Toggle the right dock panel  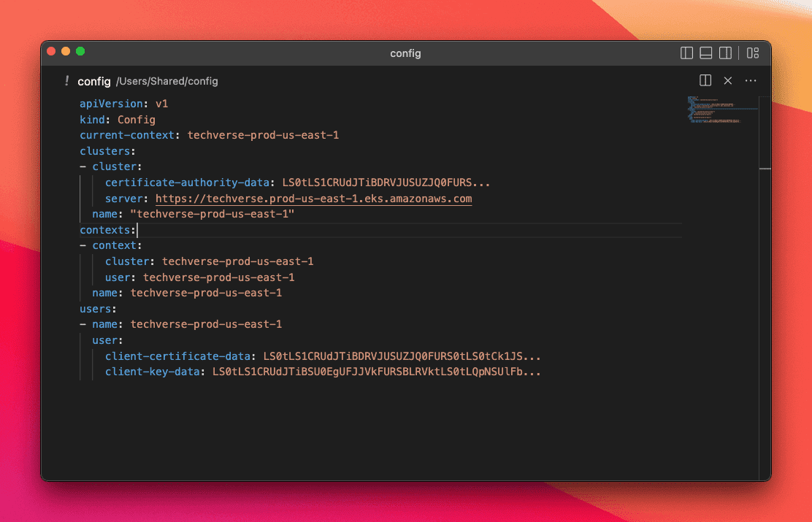click(725, 53)
